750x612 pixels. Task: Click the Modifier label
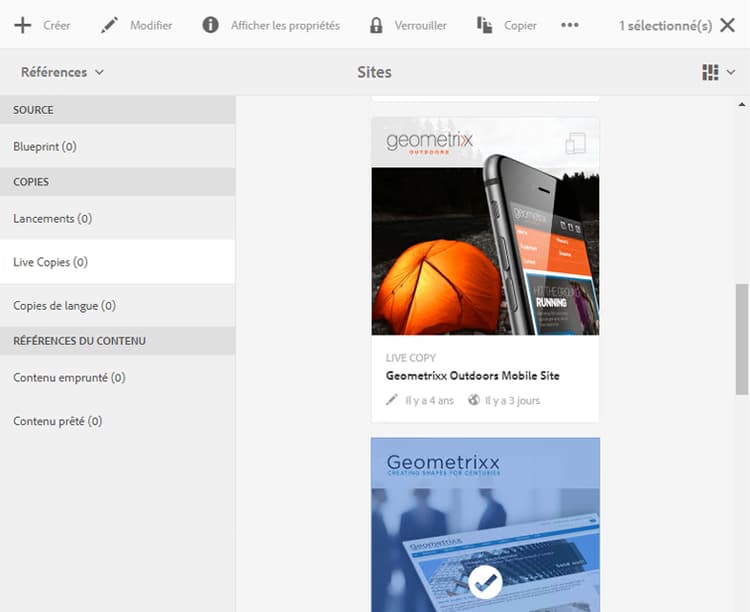151,25
